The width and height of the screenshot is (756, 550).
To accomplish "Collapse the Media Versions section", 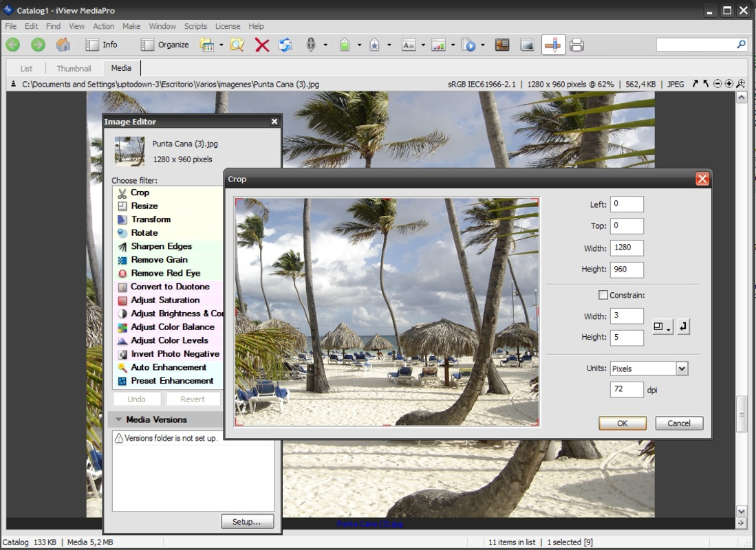I will [118, 419].
